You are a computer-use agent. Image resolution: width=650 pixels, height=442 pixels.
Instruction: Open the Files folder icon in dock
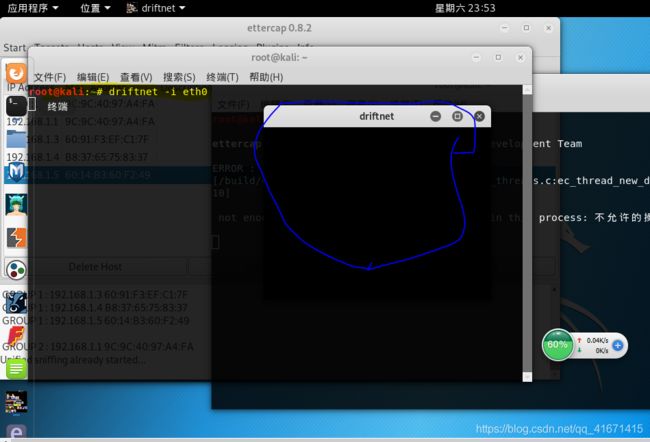16,138
